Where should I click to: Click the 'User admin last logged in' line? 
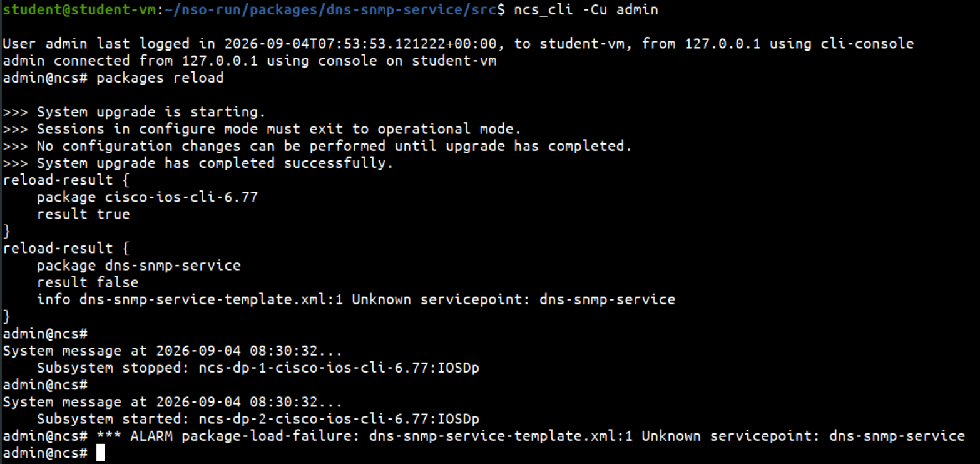458,44
